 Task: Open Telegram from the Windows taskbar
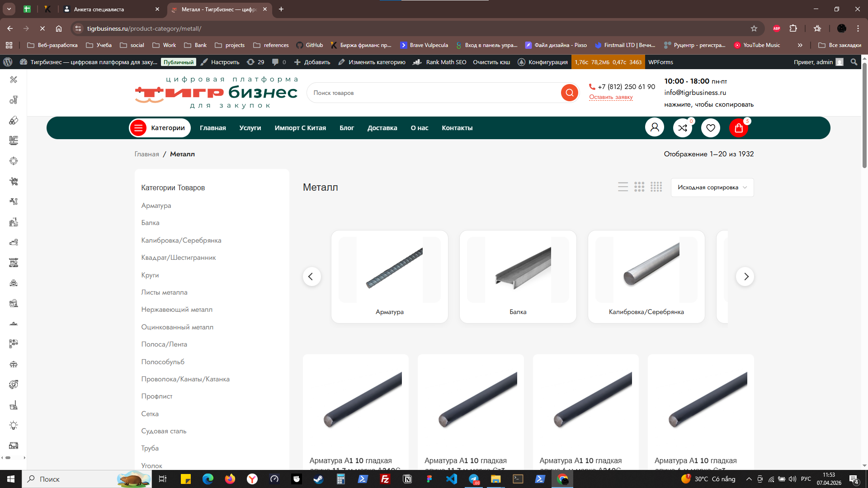[474, 479]
